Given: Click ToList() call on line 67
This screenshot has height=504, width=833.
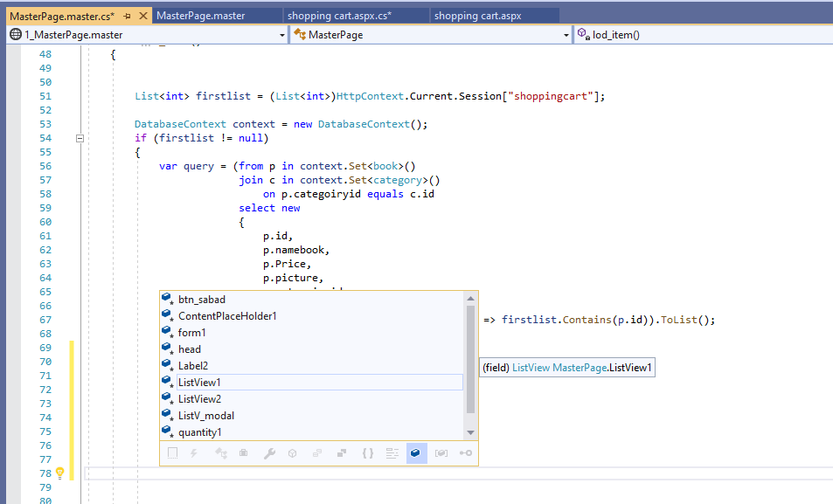Looking at the screenshot, I should [684, 320].
